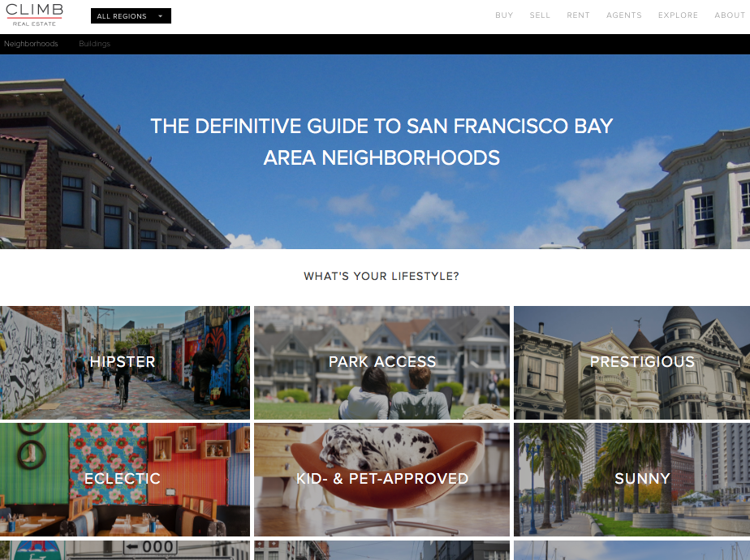This screenshot has height=560, width=750.
Task: Open the Buy menu item
Action: [504, 15]
